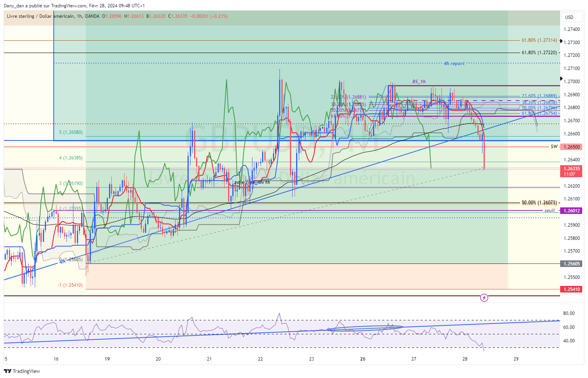Click the grey 1.25605 price label

[572, 264]
